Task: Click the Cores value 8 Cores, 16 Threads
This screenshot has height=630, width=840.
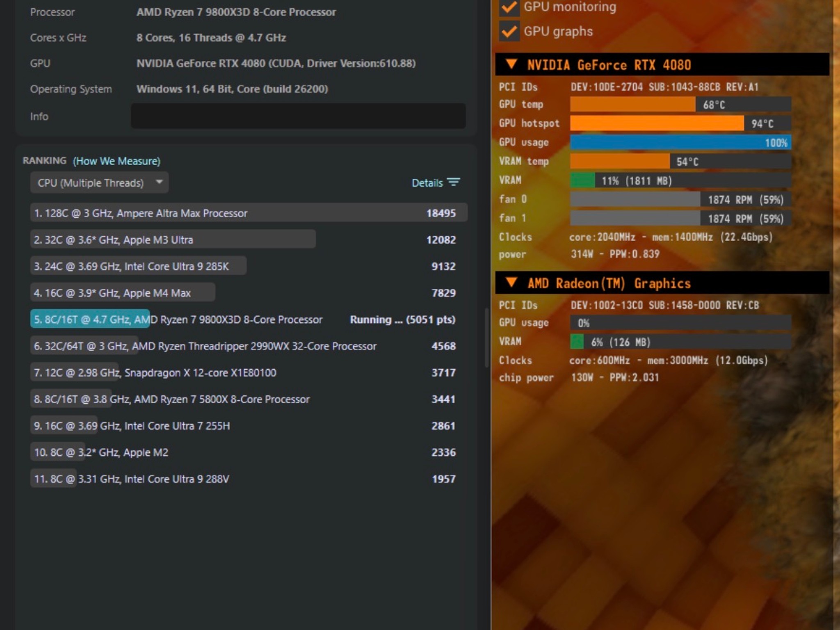Action: pos(211,38)
